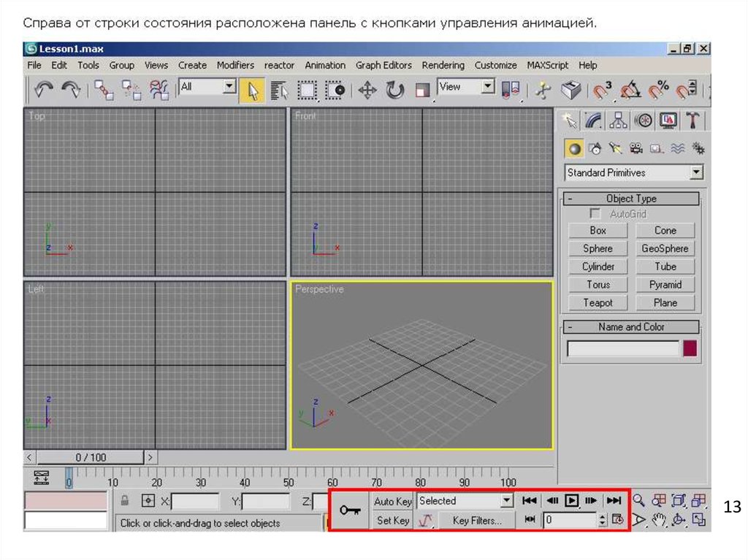Viewport: 748px width, 560px height.
Task: Enable the AutoGrid checkbox
Action: coord(596,214)
